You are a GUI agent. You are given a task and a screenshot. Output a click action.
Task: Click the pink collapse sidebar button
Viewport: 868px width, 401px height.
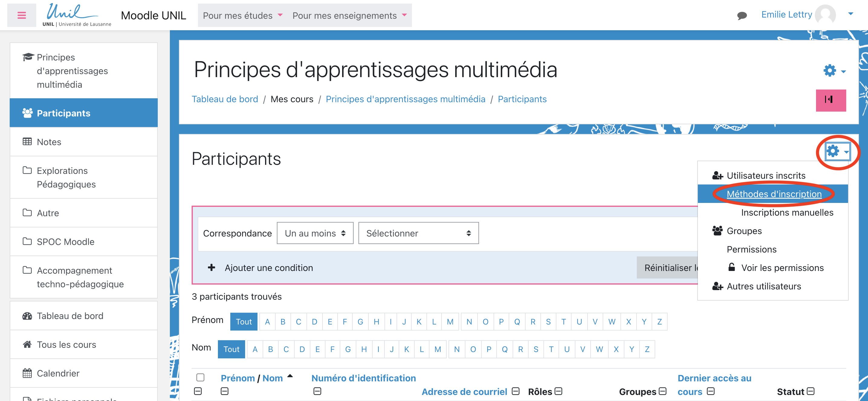click(830, 100)
